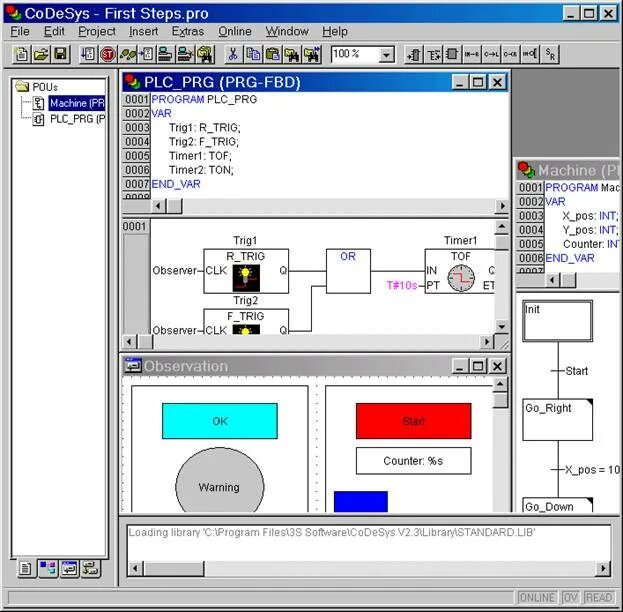
Task: Click the Set/Reset S-R toolbar icon
Action: point(550,54)
